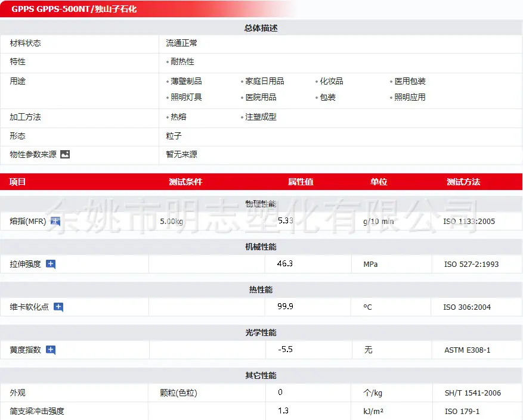Select the yellowness value -5.5

pos(285,349)
